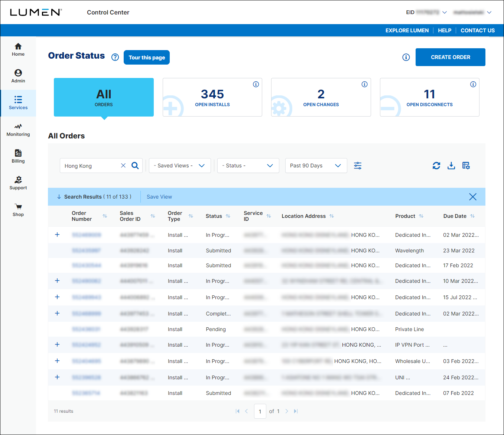
Task: Open the Services sidebar section
Action: pyautogui.click(x=18, y=103)
